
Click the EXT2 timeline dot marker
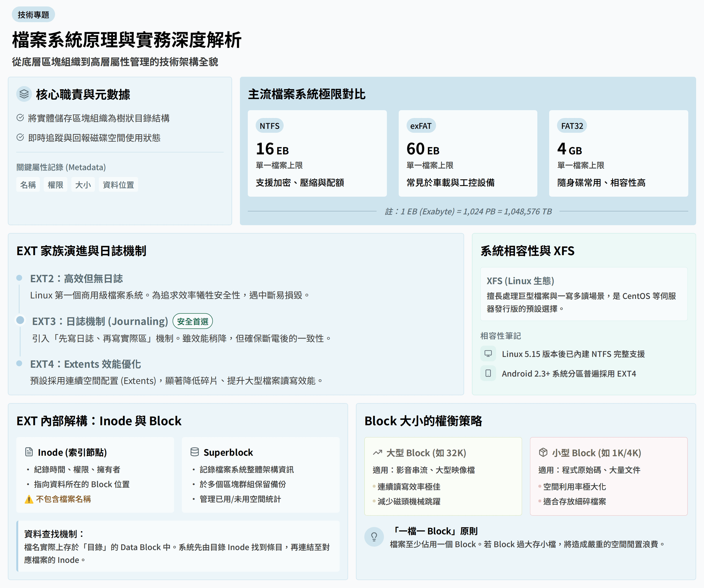click(x=19, y=278)
